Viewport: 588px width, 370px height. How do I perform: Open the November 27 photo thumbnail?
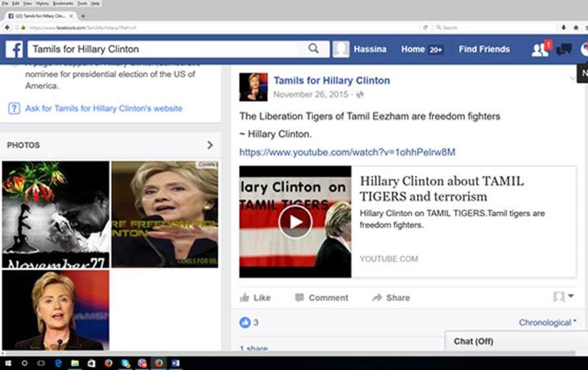point(55,214)
